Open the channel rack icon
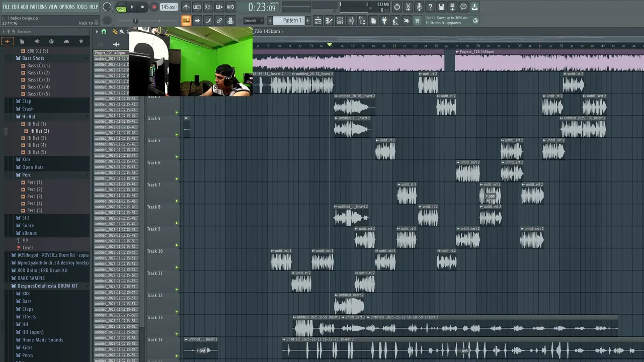The width and height of the screenshot is (644, 362). point(340,21)
